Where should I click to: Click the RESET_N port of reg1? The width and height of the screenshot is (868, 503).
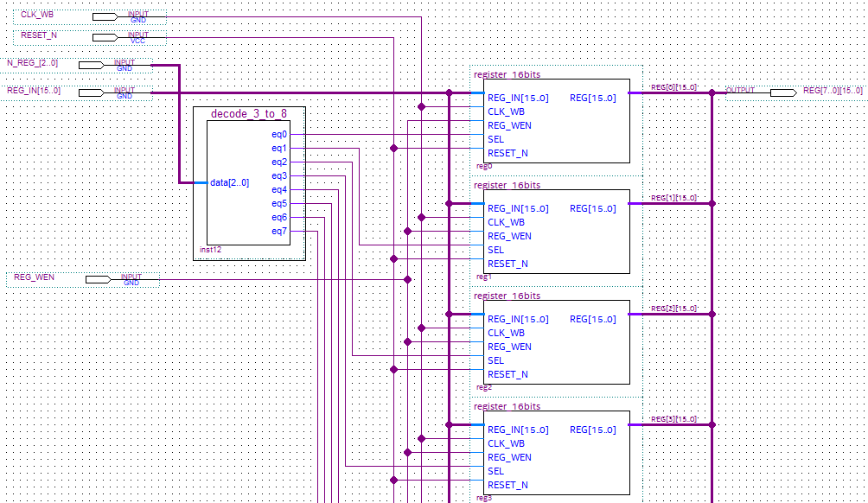[507, 264]
